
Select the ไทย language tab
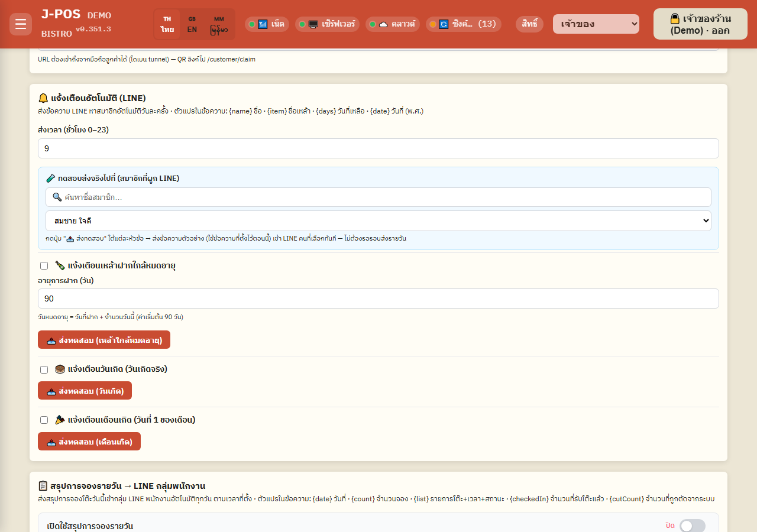click(x=167, y=24)
